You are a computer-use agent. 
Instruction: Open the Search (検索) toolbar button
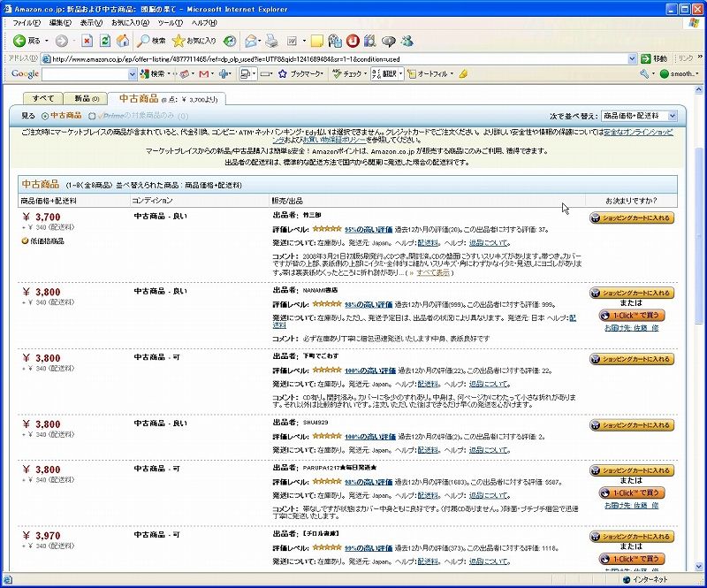coord(151,41)
